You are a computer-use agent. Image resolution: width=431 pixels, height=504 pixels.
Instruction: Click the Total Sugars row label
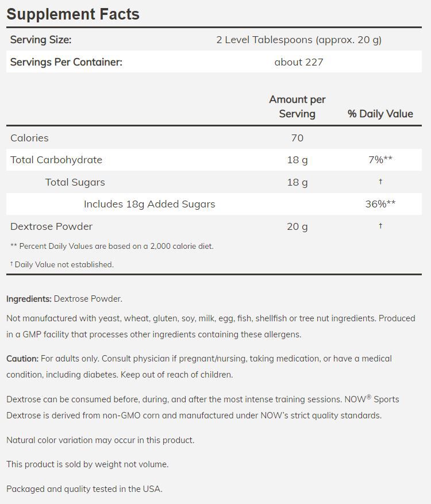(75, 182)
